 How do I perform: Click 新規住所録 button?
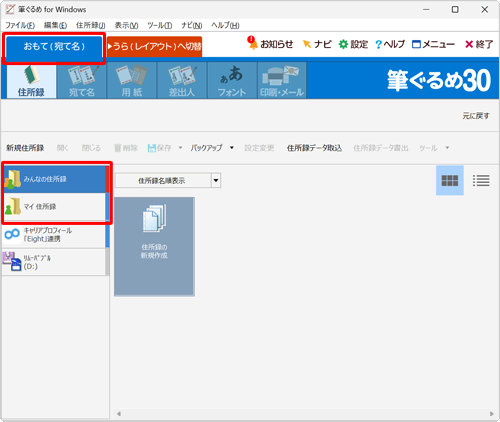pyautogui.click(x=25, y=148)
